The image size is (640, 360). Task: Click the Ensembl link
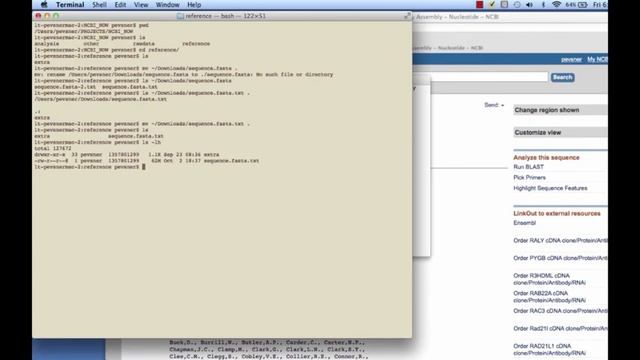coord(524,223)
